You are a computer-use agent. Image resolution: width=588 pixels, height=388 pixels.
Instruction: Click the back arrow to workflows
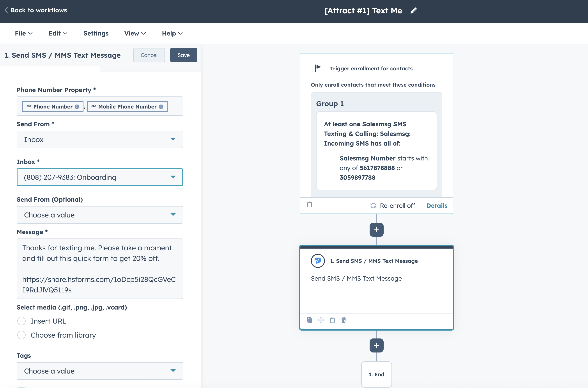click(6, 10)
